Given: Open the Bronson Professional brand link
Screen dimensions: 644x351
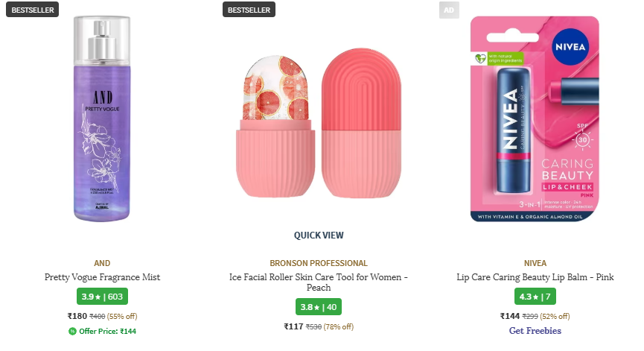Looking at the screenshot, I should point(319,263).
